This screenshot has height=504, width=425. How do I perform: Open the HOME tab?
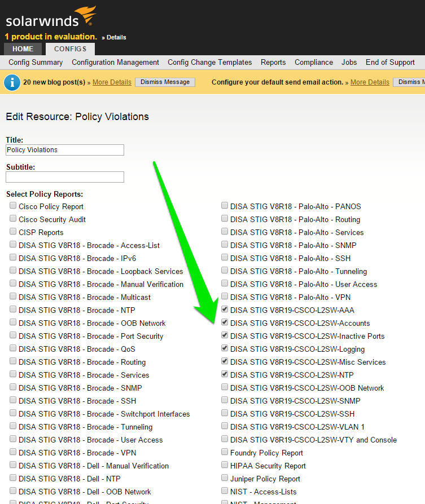click(23, 49)
